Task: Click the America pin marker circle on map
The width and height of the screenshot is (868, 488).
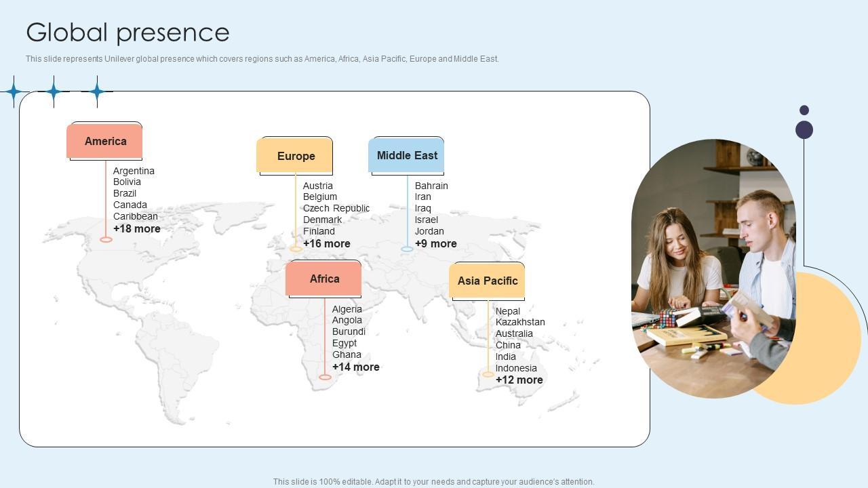Action: [x=106, y=239]
